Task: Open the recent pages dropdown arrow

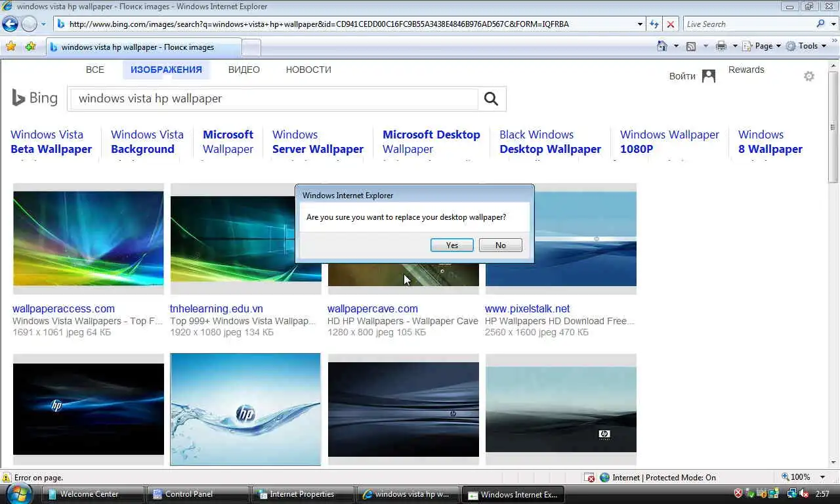Action: point(43,24)
